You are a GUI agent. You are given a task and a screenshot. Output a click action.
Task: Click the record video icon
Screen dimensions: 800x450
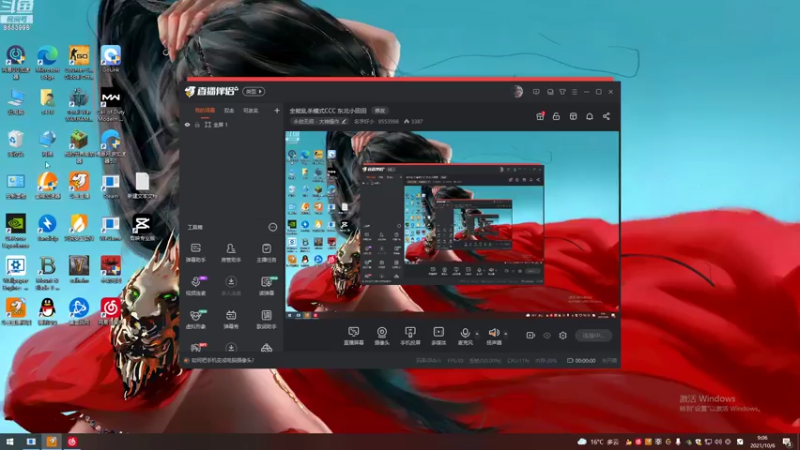(x=531, y=335)
